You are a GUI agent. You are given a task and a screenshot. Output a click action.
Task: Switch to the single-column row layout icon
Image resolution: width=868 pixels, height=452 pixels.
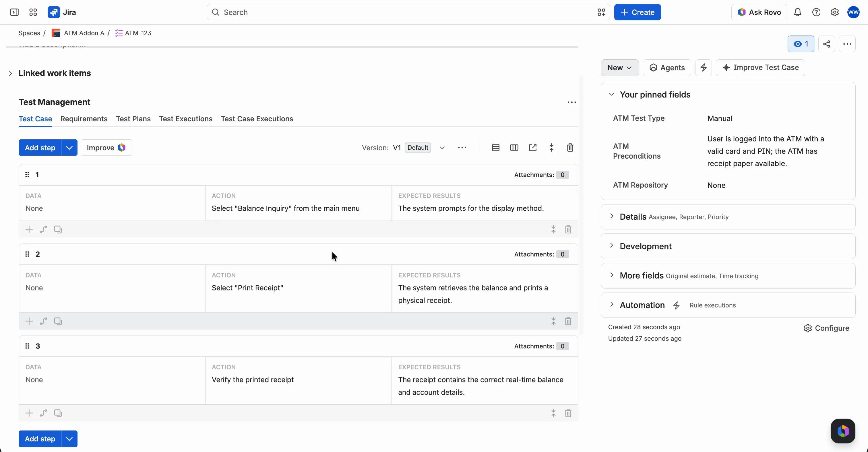tap(496, 148)
